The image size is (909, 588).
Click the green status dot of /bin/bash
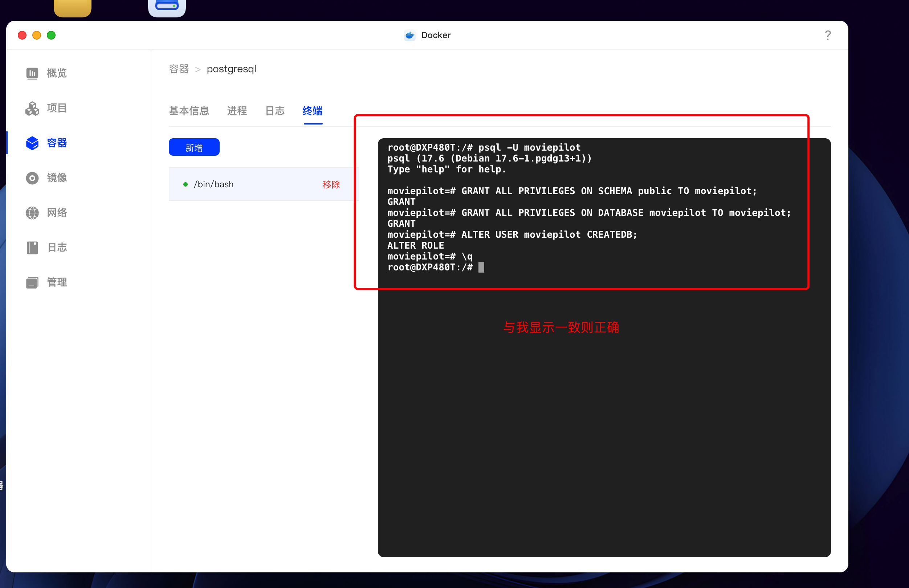point(186,184)
